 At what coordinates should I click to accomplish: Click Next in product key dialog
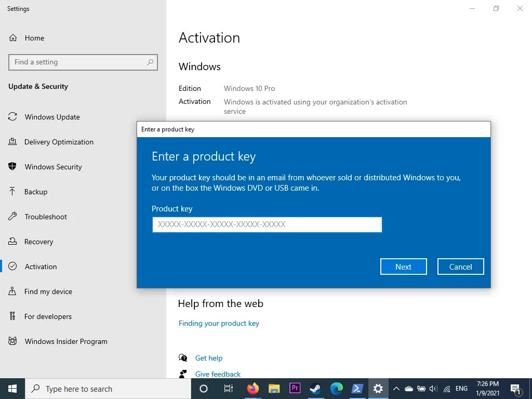pyautogui.click(x=403, y=267)
